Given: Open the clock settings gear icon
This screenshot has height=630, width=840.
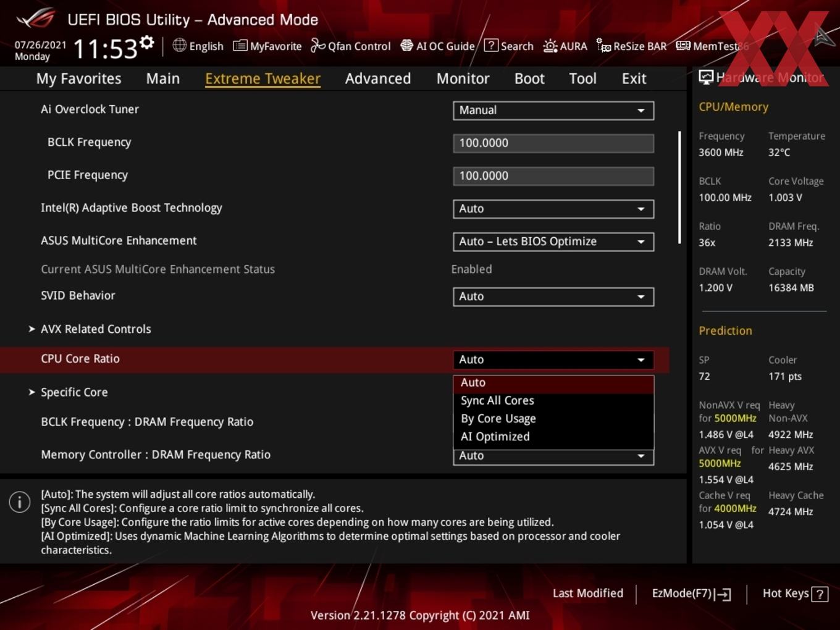Looking at the screenshot, I should [x=147, y=43].
